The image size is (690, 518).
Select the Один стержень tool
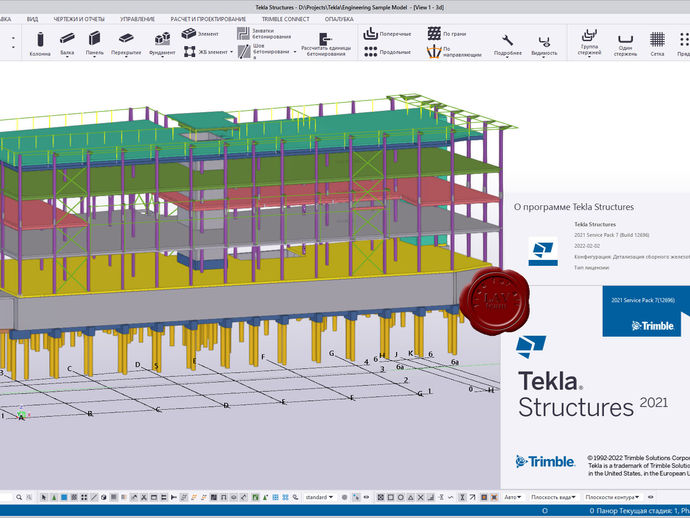625,44
